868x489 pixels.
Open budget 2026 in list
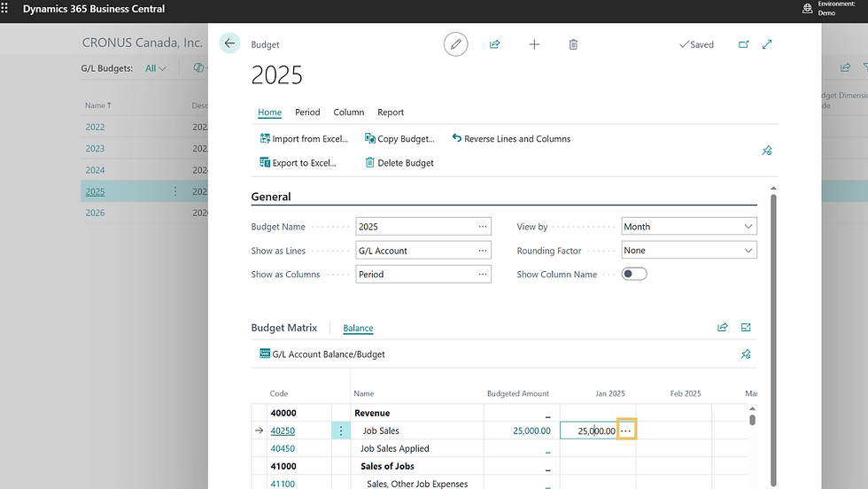[96, 213]
